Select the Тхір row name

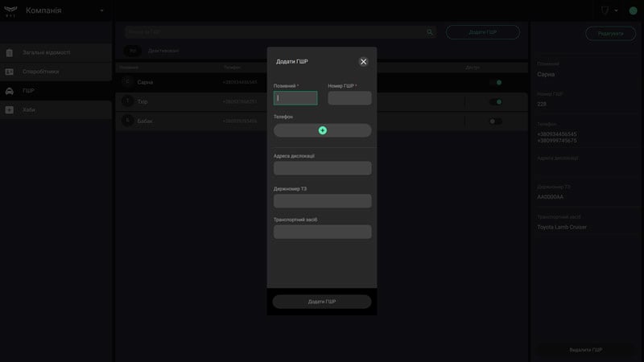(142, 102)
